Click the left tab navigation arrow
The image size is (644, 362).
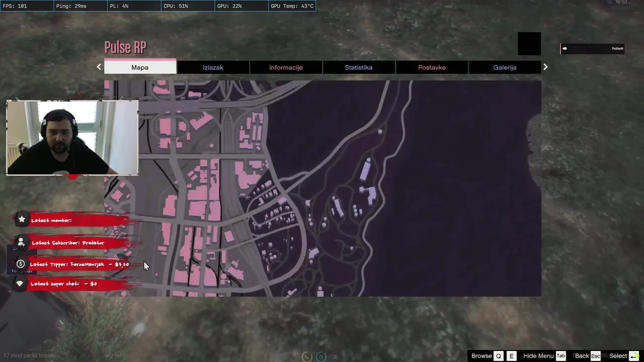click(x=99, y=67)
